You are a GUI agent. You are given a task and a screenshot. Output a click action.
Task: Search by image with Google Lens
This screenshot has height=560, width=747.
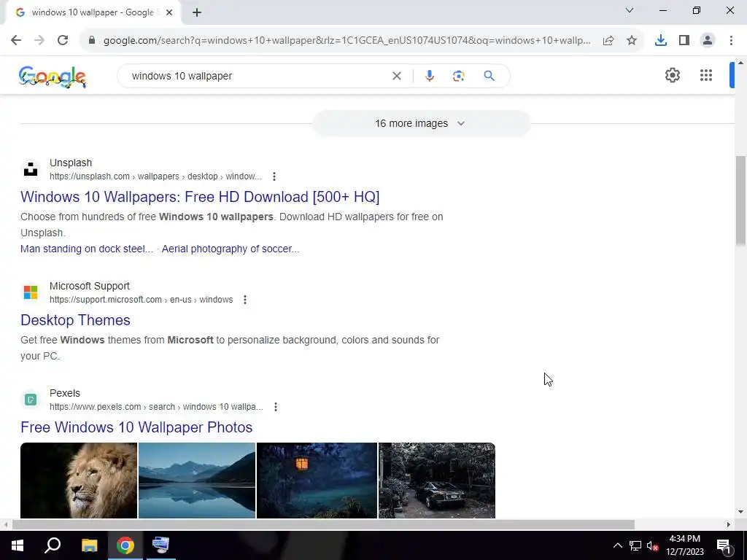click(458, 76)
